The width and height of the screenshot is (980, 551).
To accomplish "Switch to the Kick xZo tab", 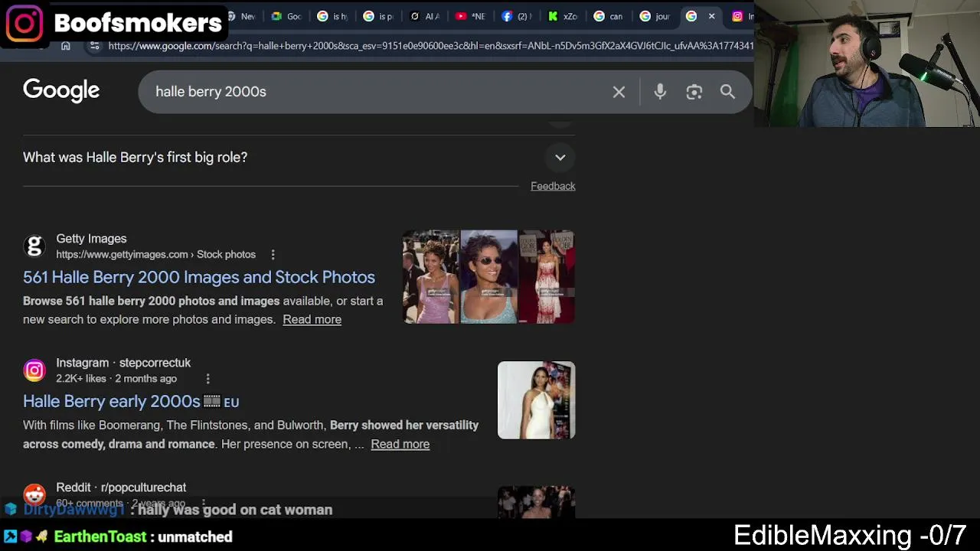I will (562, 16).
